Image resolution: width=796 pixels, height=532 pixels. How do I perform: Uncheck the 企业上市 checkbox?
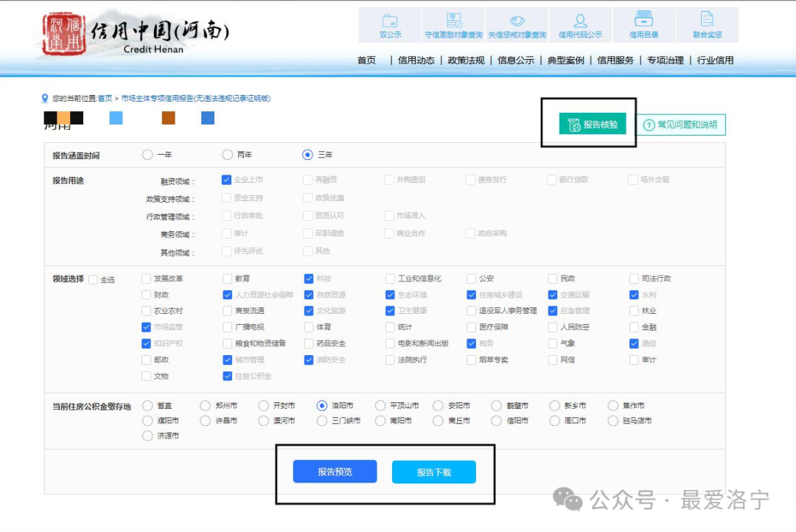tap(226, 180)
